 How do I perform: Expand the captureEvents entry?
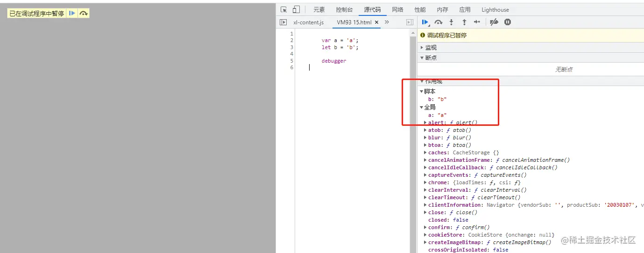pos(425,175)
